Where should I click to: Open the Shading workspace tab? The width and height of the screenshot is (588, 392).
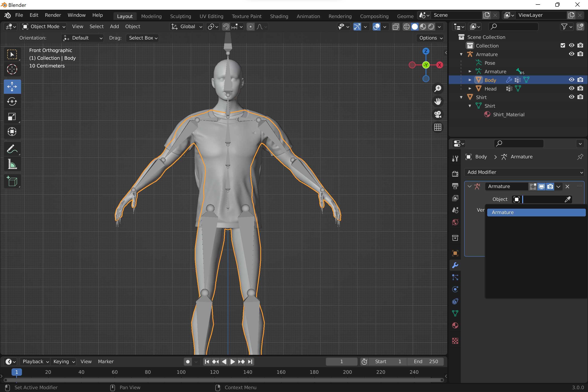pos(279,16)
